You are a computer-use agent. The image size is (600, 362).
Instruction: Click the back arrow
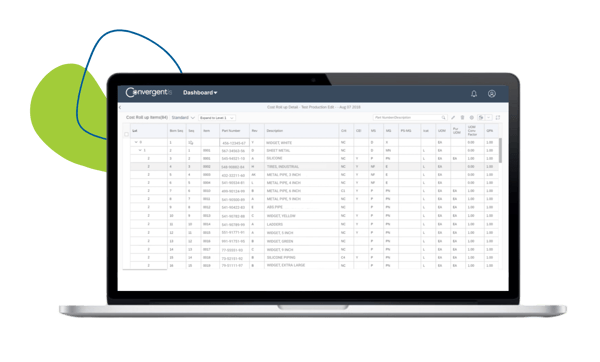(x=120, y=108)
